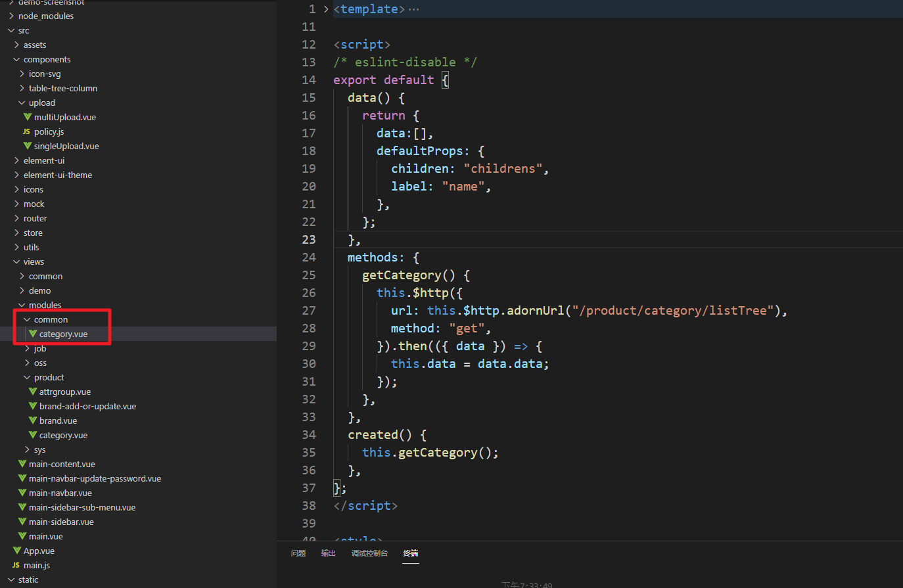903x588 pixels.
Task: Click Vue icon of main.vue
Action: (22, 536)
